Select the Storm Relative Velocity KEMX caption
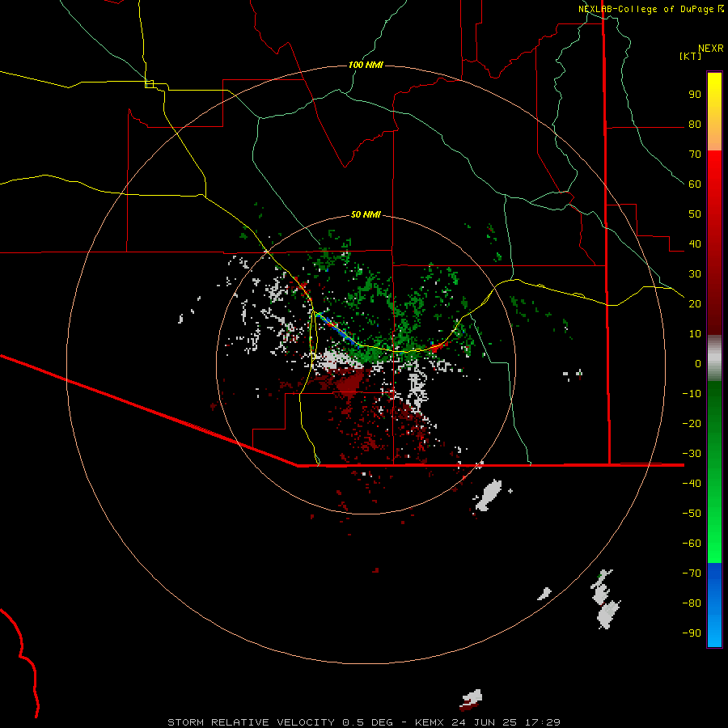The height and width of the screenshot is (728, 728). [x=364, y=722]
